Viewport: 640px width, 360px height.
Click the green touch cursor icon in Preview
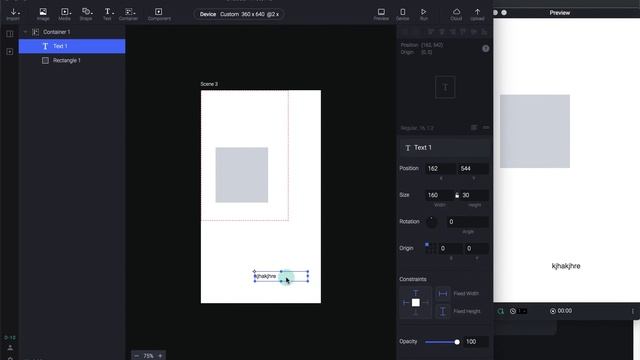pyautogui.click(x=501, y=311)
